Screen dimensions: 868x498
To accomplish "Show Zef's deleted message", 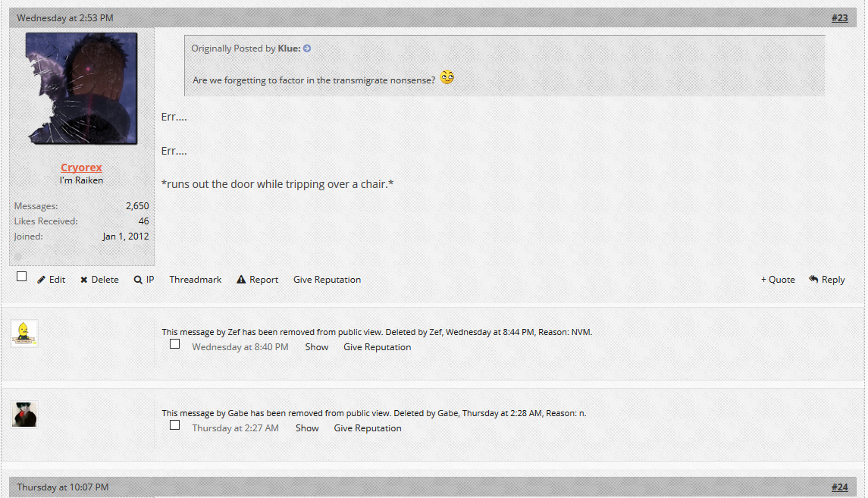I will point(317,347).
